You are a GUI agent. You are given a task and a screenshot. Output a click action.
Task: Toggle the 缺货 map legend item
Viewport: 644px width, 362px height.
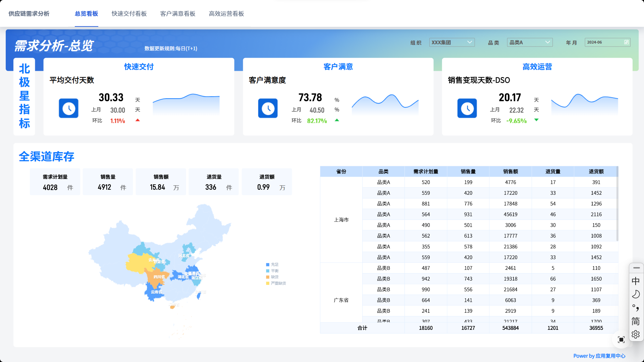(272, 277)
